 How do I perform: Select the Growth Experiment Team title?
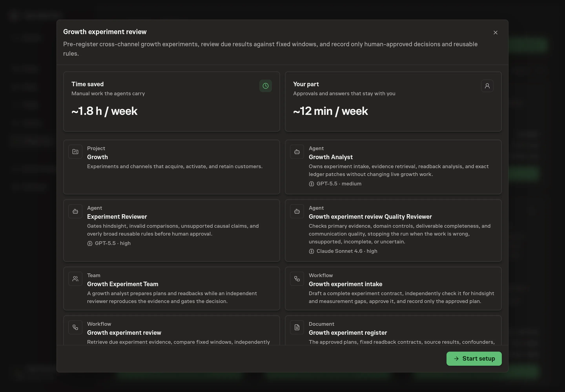tap(122, 284)
